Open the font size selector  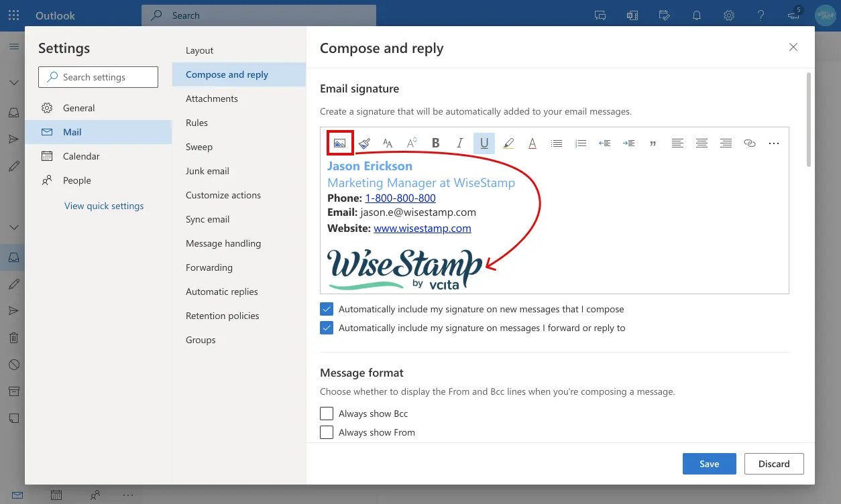(x=411, y=142)
